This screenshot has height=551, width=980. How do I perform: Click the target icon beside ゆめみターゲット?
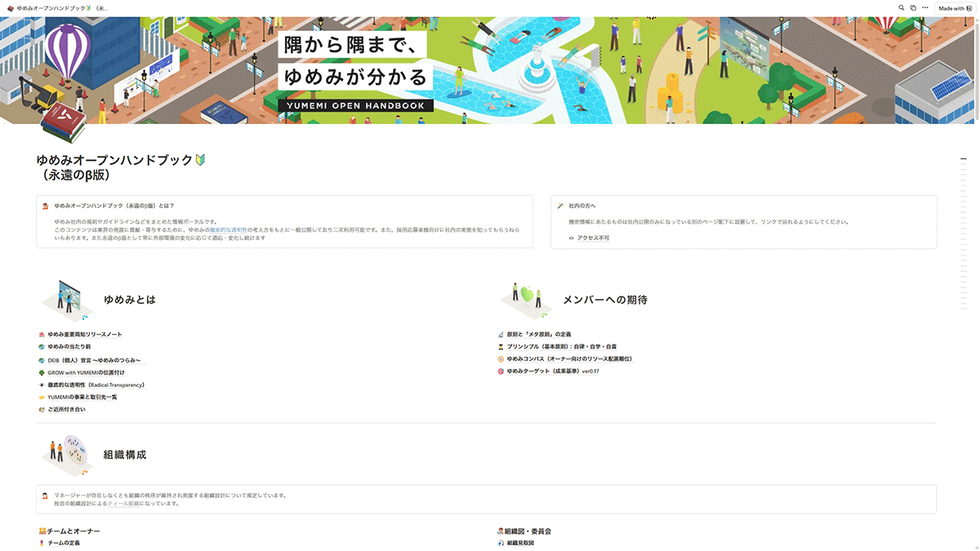pos(501,371)
